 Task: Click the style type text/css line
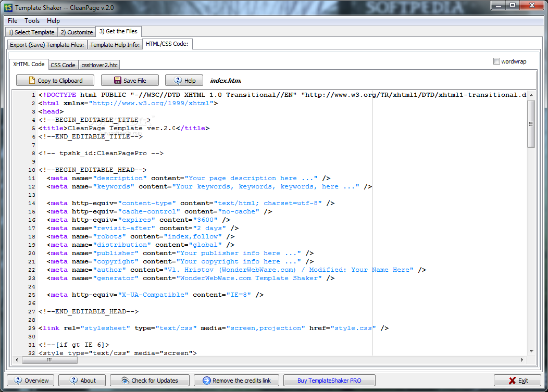pyautogui.click(x=118, y=353)
